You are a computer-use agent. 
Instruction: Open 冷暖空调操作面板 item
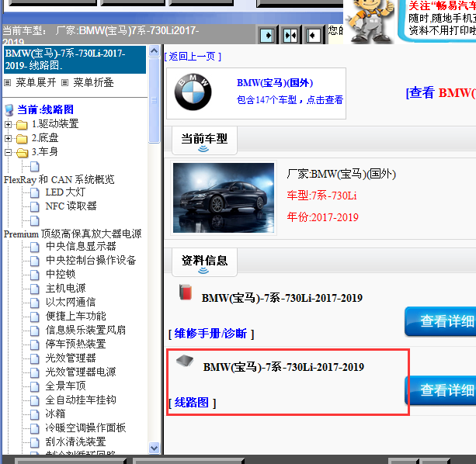tap(85, 428)
